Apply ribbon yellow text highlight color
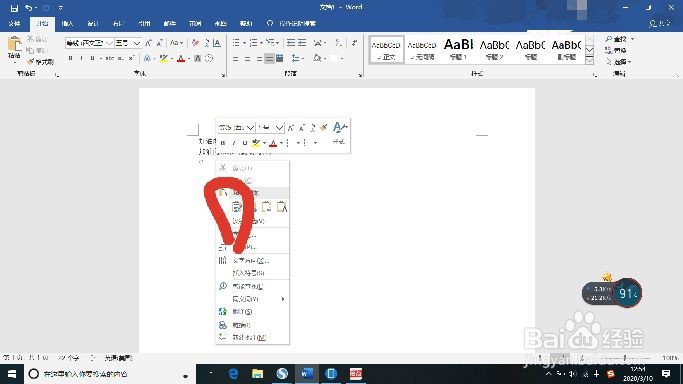 coord(163,58)
